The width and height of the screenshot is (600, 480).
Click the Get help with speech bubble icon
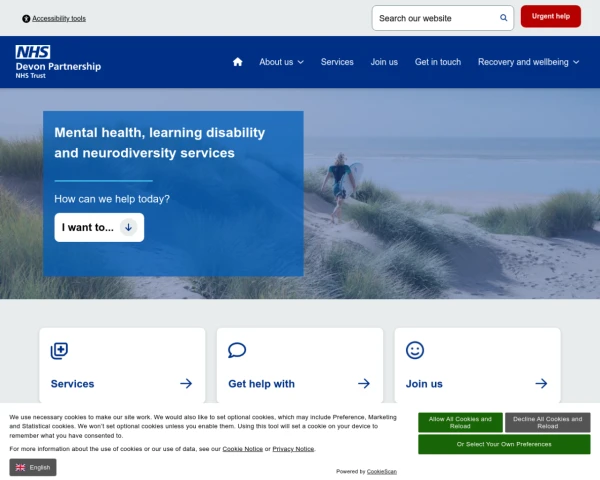coord(237,350)
